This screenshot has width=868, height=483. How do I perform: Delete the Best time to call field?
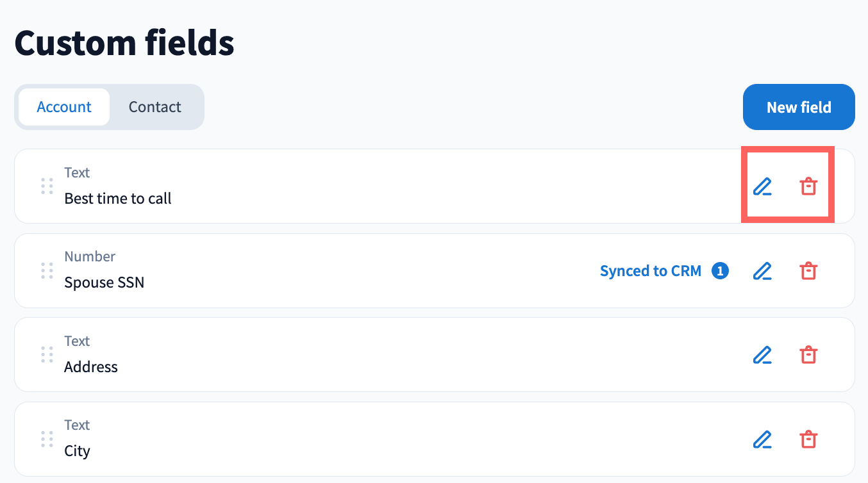(x=808, y=186)
